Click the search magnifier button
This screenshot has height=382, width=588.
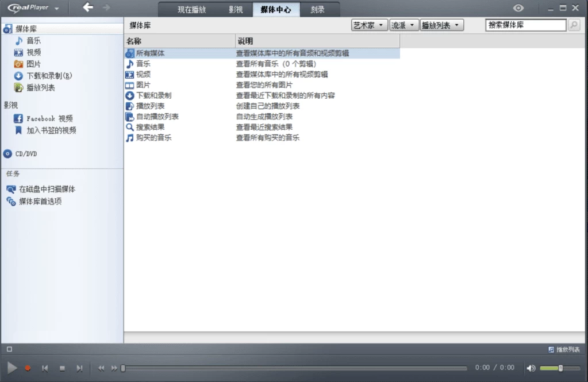574,25
